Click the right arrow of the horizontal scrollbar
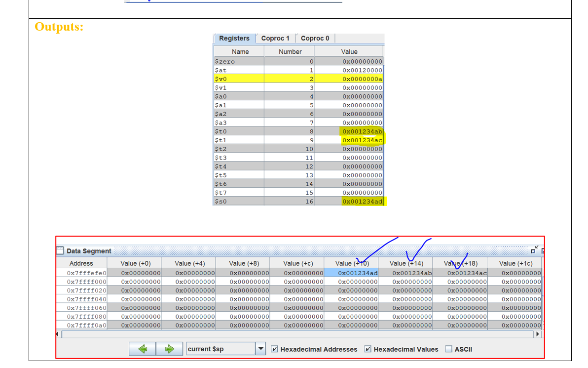This screenshot has height=368, width=588. pyautogui.click(x=537, y=334)
